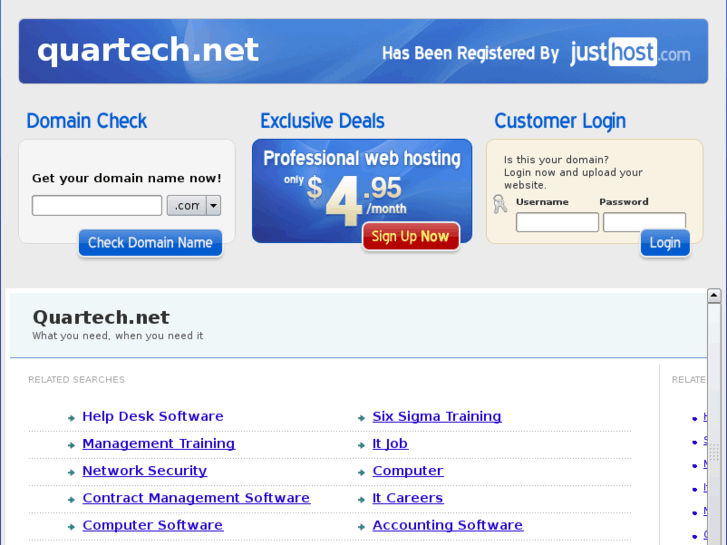Open the It Careers link
727x545 pixels.
click(x=408, y=498)
